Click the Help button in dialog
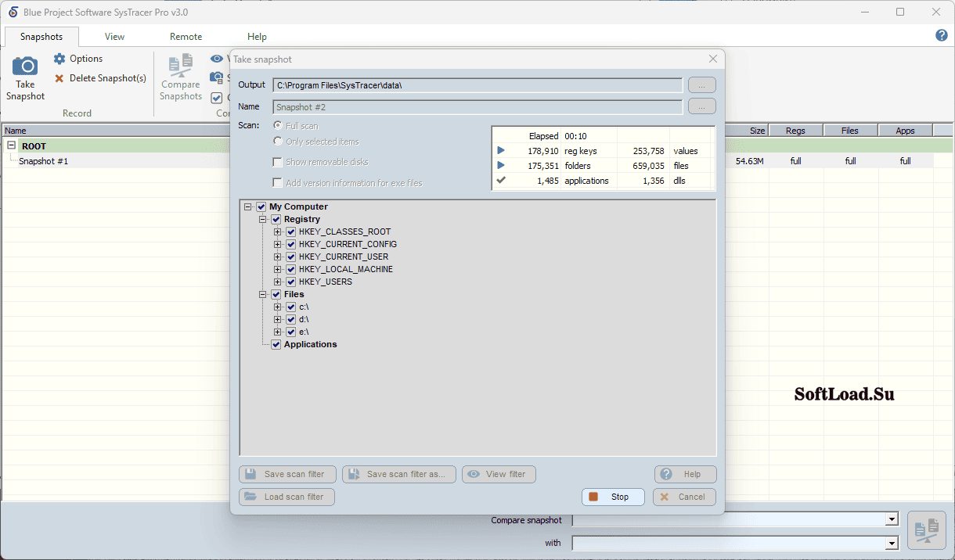 pos(685,474)
